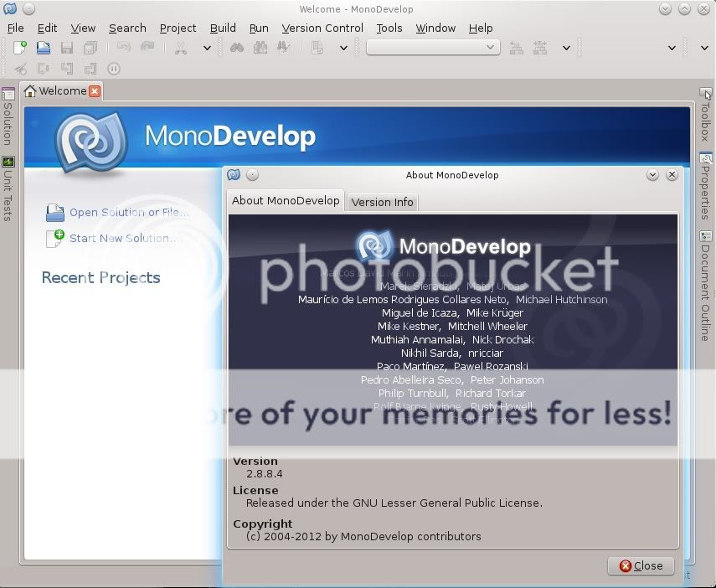Image resolution: width=716 pixels, height=588 pixels.
Task: Click the 2004-2012 copyright line
Action: (x=363, y=536)
